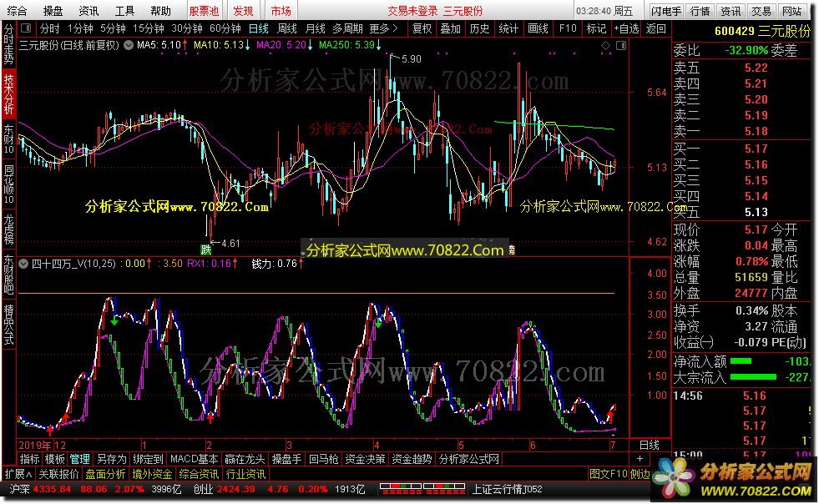Open 东财股吧 sidebar tab
The width and height of the screenshot is (819, 504).
(8, 275)
